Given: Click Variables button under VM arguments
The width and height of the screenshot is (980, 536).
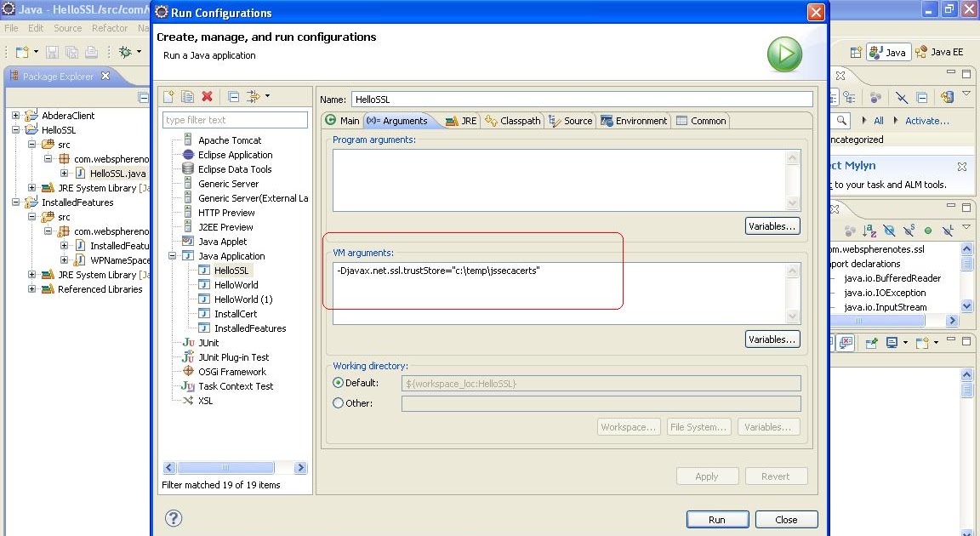Looking at the screenshot, I should (x=772, y=339).
